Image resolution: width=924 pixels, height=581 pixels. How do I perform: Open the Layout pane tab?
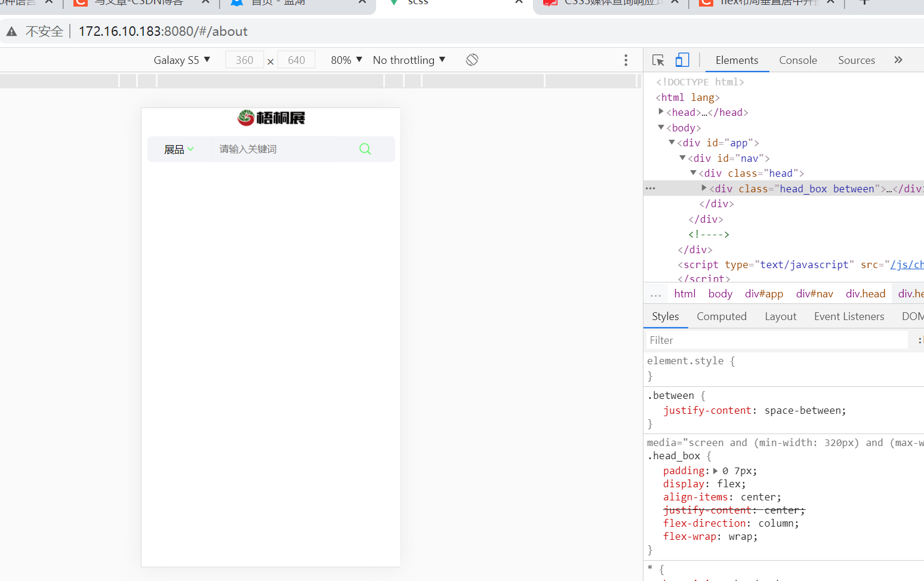pyautogui.click(x=780, y=316)
